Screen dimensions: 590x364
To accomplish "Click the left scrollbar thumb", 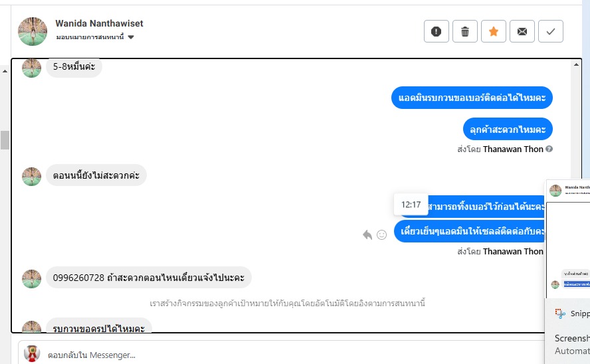I will [x=5, y=140].
